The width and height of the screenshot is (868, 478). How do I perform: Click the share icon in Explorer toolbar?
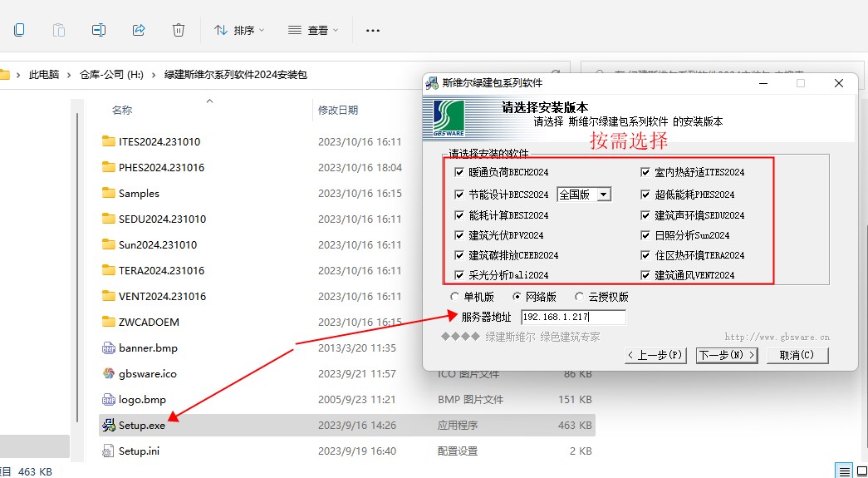pos(139,30)
